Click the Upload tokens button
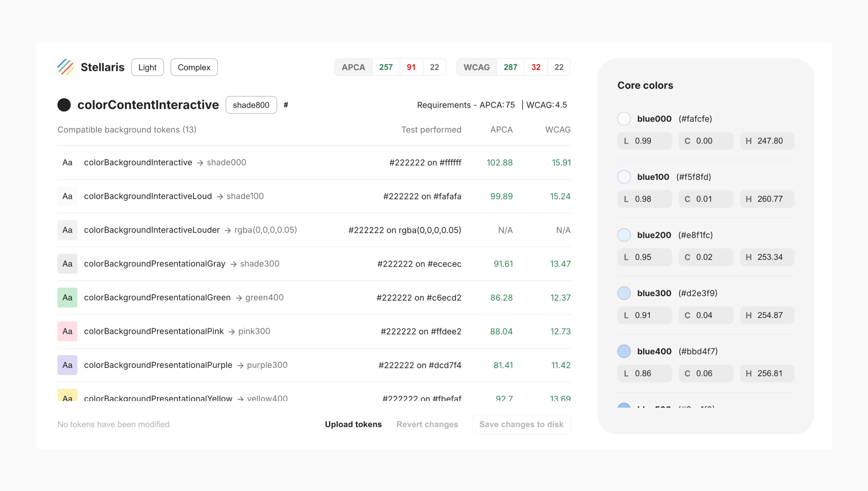The height and width of the screenshot is (491, 868). tap(353, 424)
